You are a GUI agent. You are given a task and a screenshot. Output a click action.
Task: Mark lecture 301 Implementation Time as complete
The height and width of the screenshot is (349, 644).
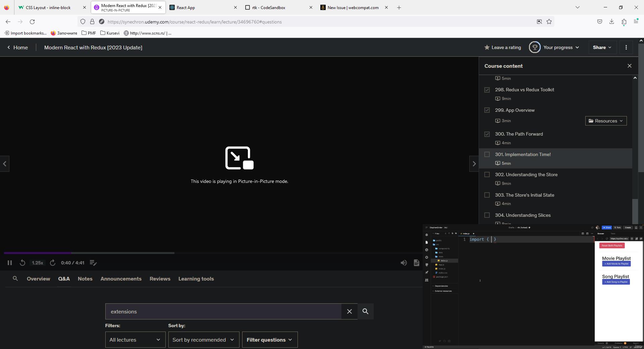tap(487, 154)
